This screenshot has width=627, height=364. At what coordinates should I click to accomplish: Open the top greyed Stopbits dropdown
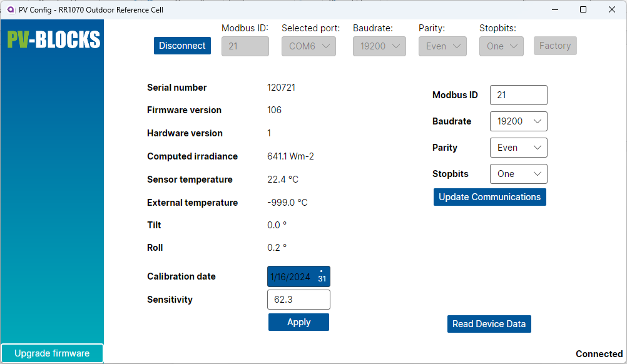point(501,46)
